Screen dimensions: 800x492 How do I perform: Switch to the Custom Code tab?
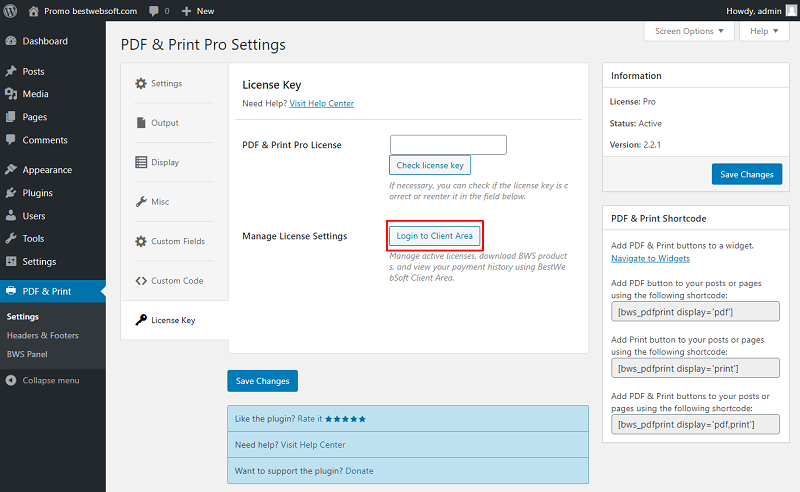pos(169,281)
